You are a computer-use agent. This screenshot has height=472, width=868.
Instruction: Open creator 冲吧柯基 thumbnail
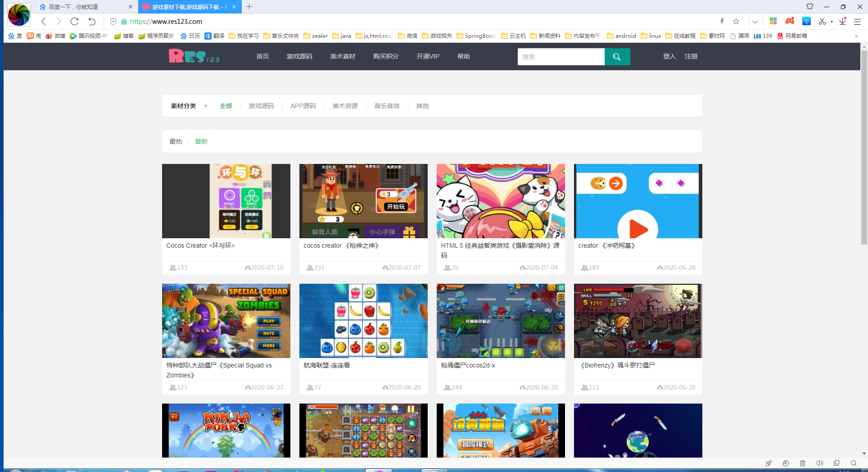coord(638,201)
